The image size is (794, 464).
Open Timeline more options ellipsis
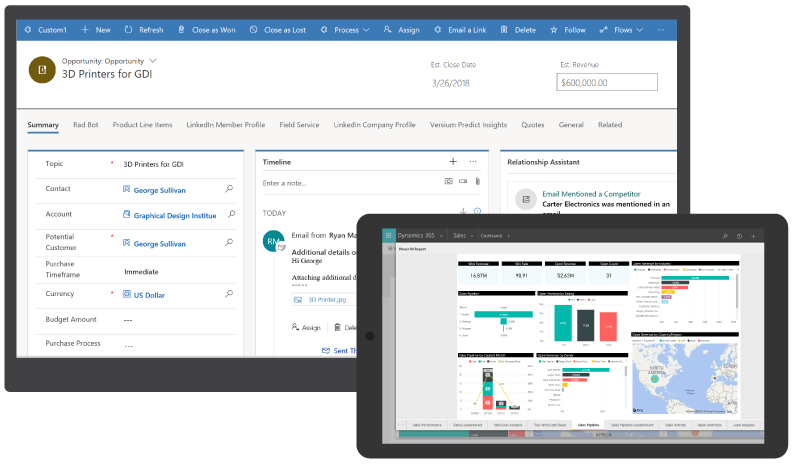[473, 162]
